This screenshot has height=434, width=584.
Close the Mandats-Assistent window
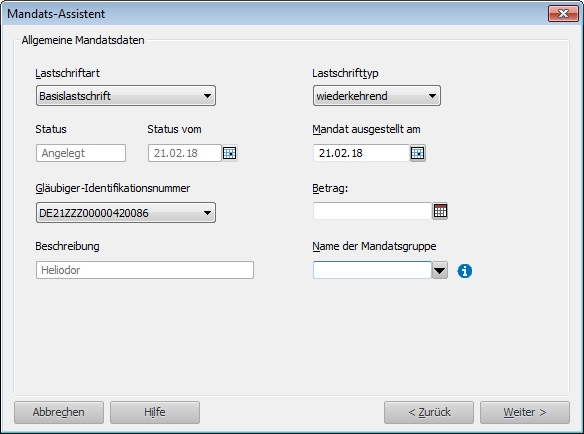pyautogui.click(x=563, y=14)
